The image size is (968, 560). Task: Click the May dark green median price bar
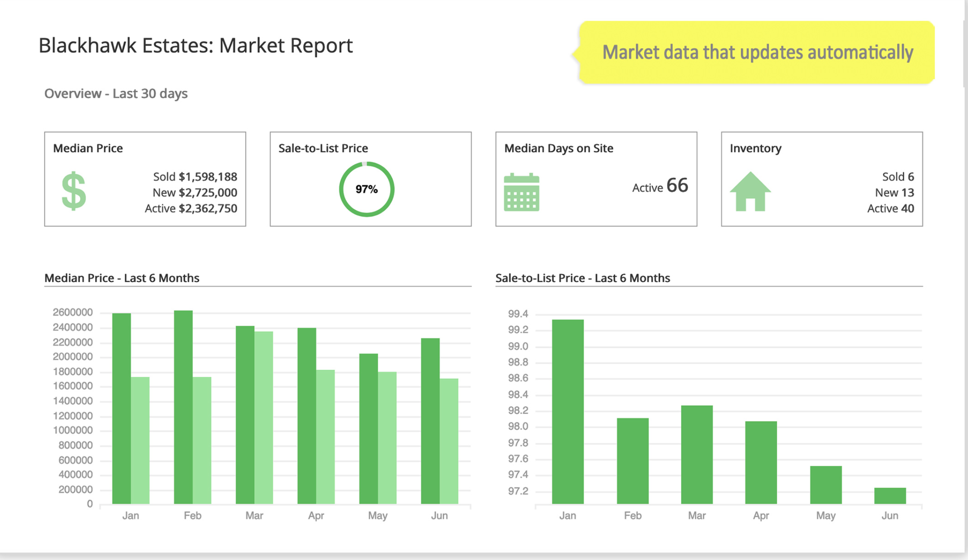click(x=368, y=428)
